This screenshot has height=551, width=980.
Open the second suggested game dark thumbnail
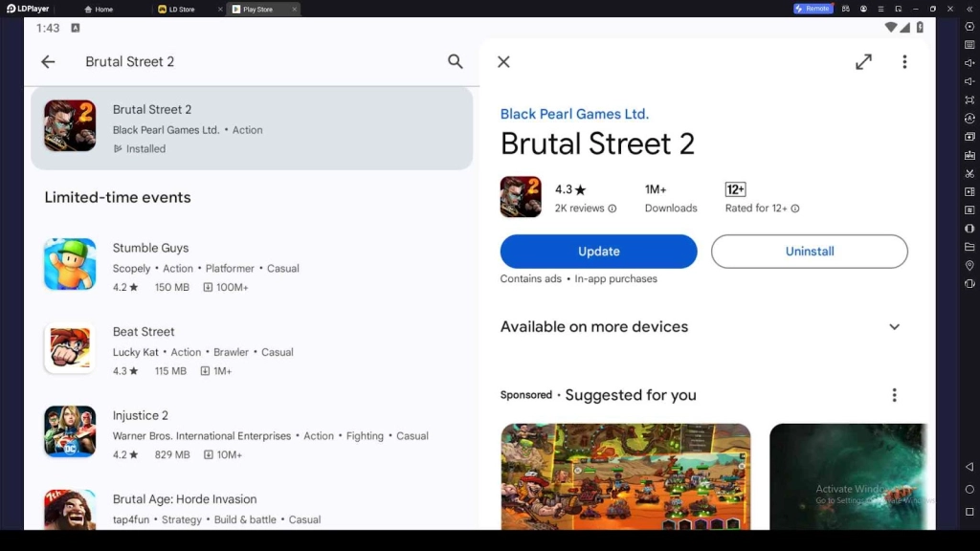(x=849, y=476)
